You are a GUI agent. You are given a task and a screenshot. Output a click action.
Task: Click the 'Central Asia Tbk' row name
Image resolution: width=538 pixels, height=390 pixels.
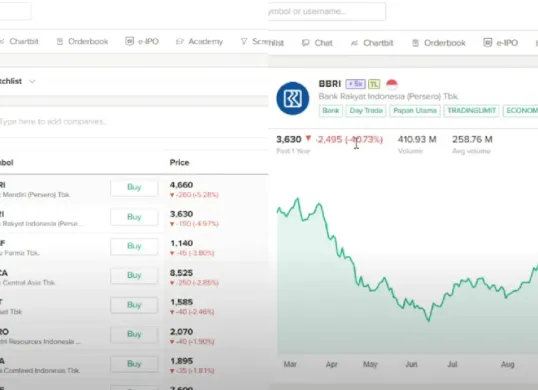tap(28, 283)
